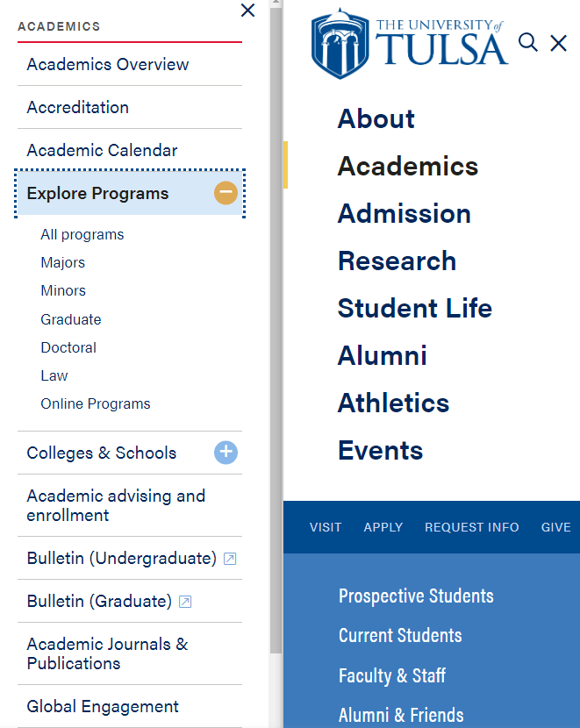Open Bulletin (Undergraduate) external link icon
The height and width of the screenshot is (728, 580).
(x=229, y=559)
